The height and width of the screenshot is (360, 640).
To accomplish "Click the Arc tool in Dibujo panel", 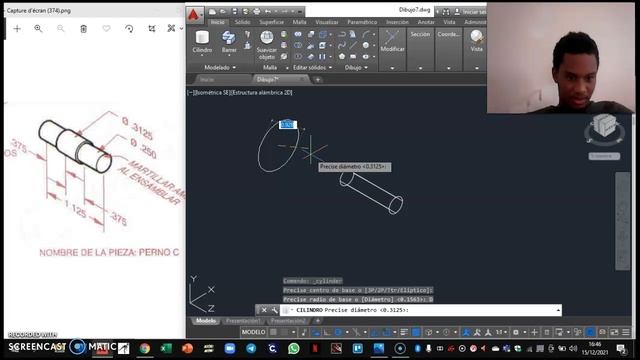I will [x=366, y=34].
